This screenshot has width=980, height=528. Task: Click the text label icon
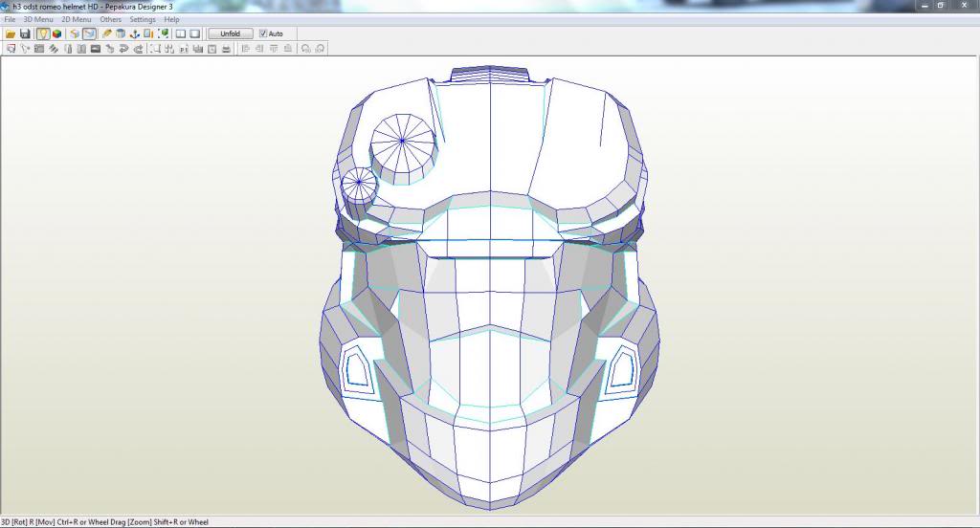point(184,49)
